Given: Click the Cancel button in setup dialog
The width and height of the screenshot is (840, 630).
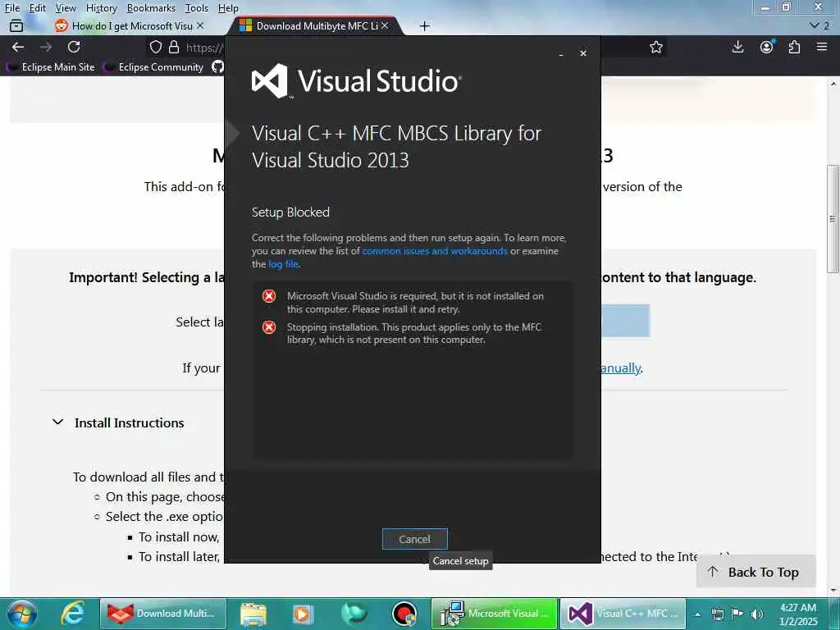Looking at the screenshot, I should [414, 539].
